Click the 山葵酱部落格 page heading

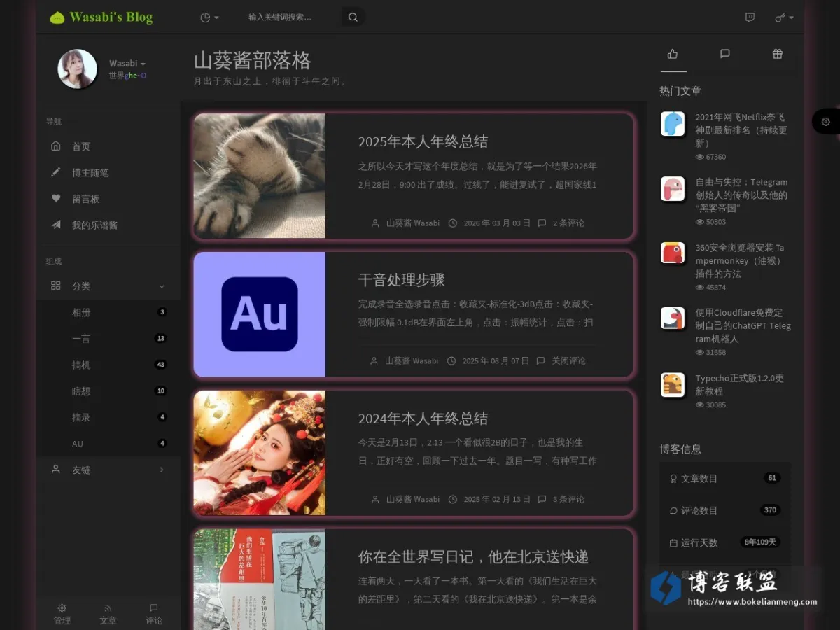tap(253, 60)
